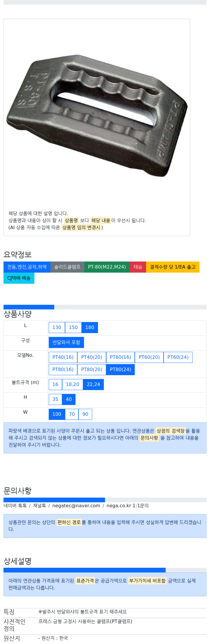The height and width of the screenshot is (644, 210).
Task: Click the CJ택배 배송 tag
Action: (x=19, y=278)
